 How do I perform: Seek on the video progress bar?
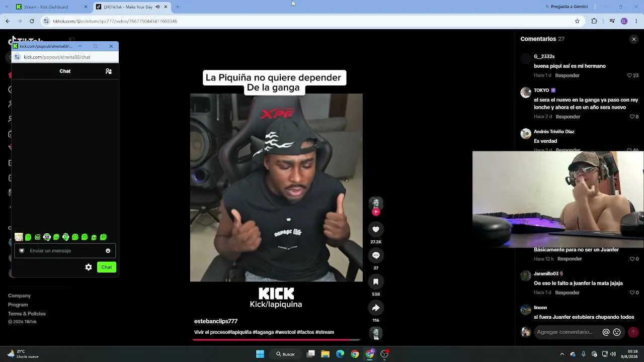[276, 340]
